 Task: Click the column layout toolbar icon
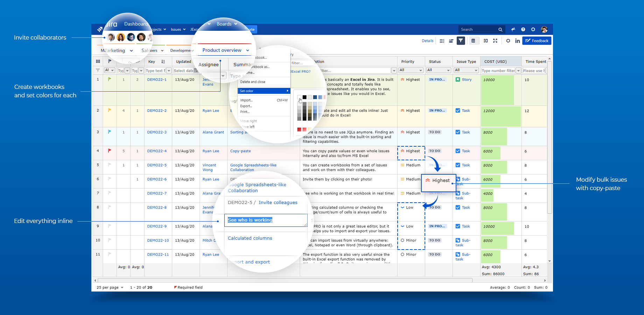click(x=486, y=41)
